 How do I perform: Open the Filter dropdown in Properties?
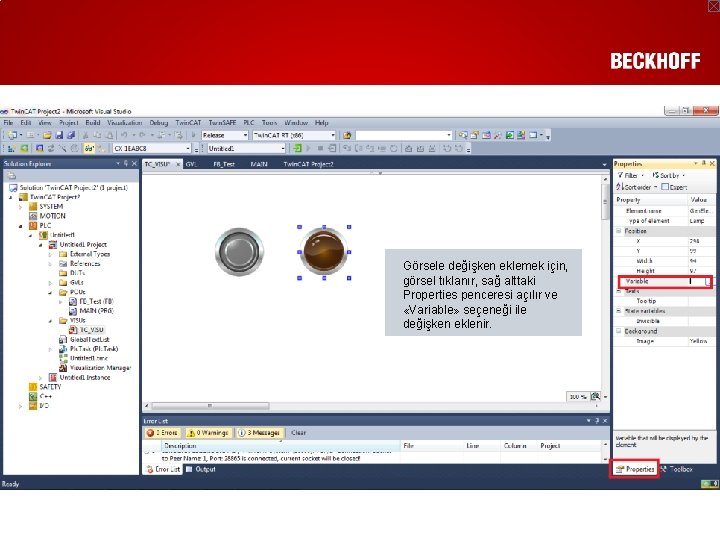[630, 175]
